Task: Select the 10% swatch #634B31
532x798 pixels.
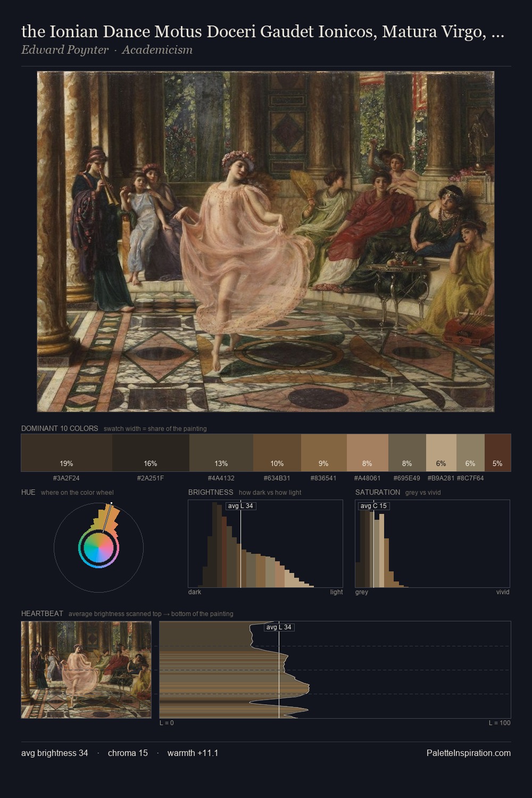Action: tap(277, 453)
